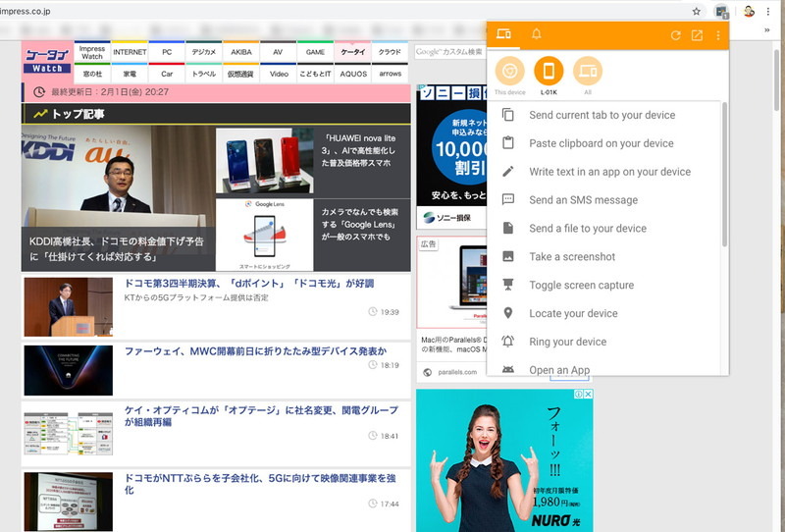Image resolution: width=785 pixels, height=532 pixels.
Task: Open the Car nav tab
Action: [167, 74]
